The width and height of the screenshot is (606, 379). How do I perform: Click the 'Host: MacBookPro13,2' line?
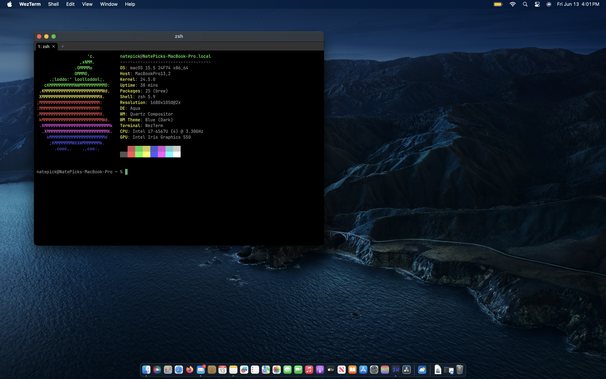pos(145,74)
